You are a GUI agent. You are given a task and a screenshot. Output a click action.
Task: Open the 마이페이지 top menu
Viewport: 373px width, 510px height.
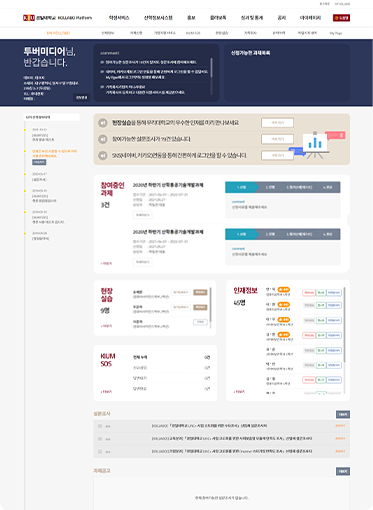310,18
